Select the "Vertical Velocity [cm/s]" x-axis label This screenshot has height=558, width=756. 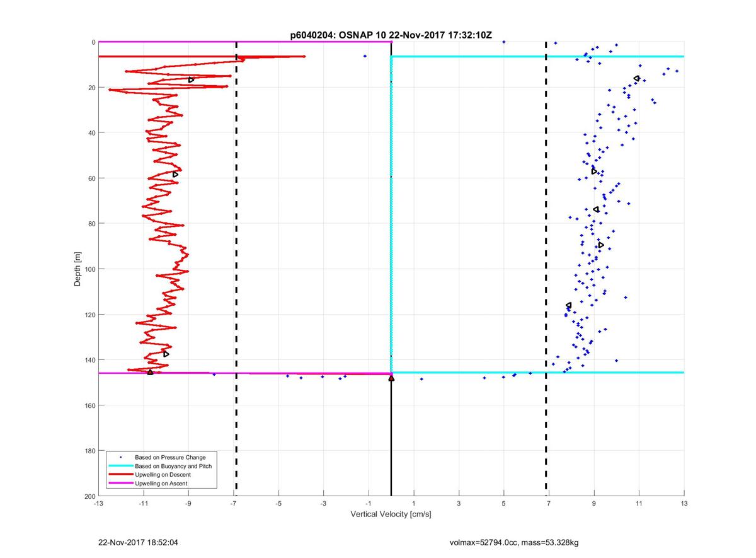tap(391, 514)
